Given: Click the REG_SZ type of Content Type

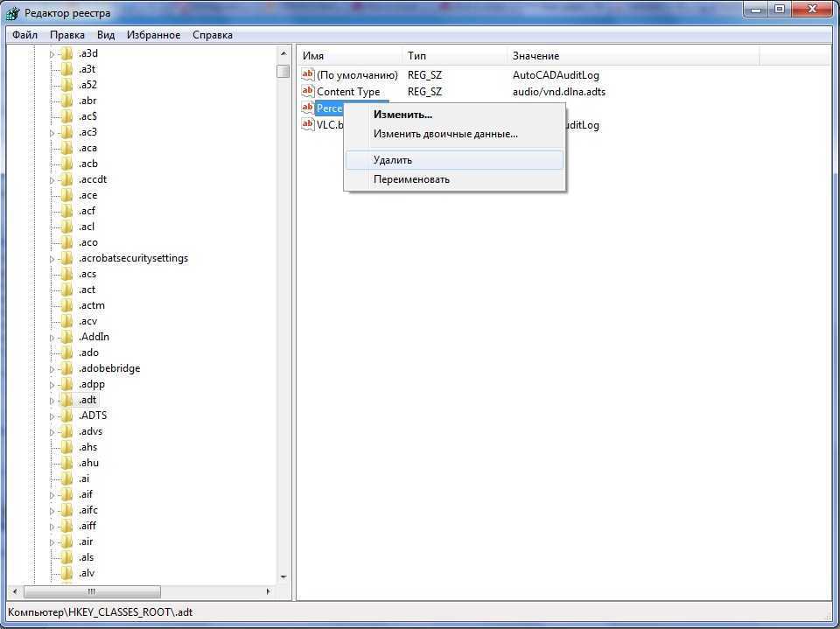Looking at the screenshot, I should (424, 92).
